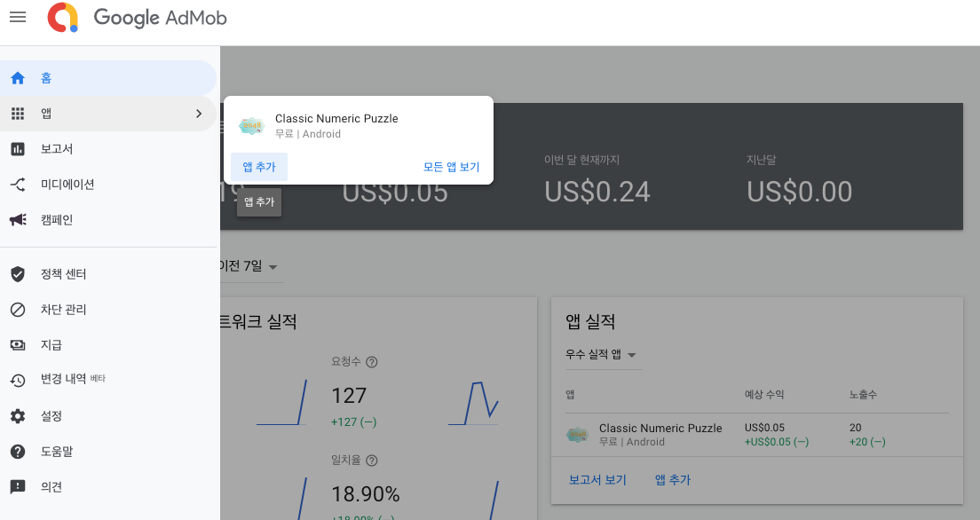Click the help icon next to 요청수
This screenshot has width=980, height=520.
click(371, 362)
